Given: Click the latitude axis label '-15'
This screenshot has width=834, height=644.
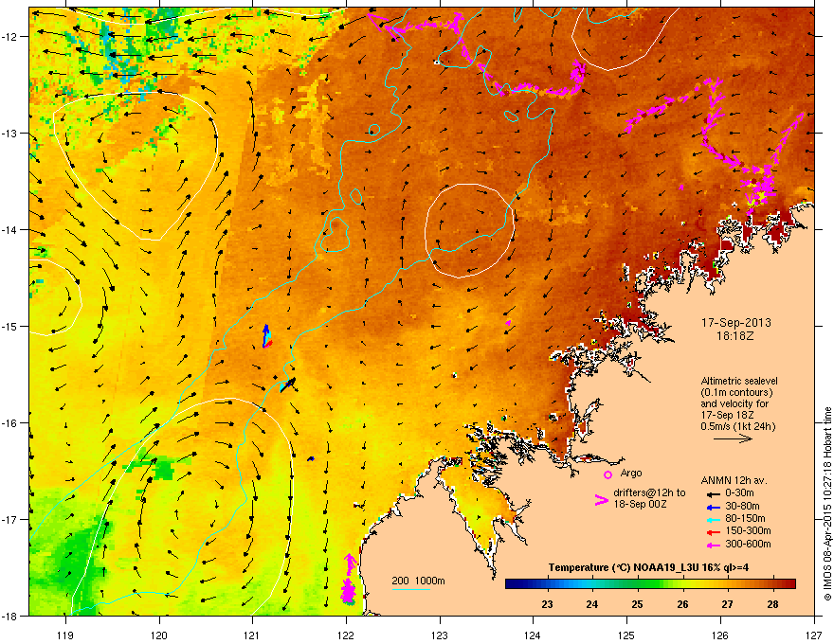Looking at the screenshot, I should [10, 326].
